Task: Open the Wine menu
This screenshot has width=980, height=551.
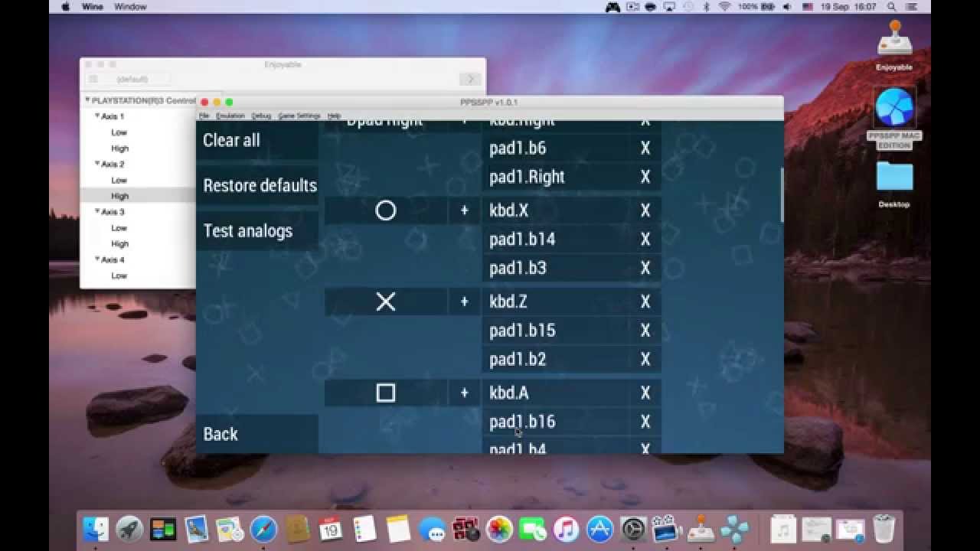Action: (92, 7)
